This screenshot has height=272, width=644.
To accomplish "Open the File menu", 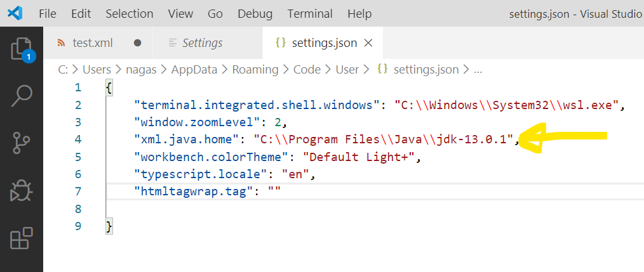I will (x=47, y=13).
